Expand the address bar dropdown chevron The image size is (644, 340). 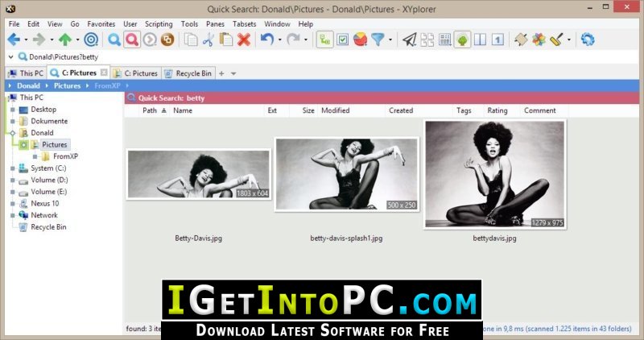pyautogui.click(x=11, y=56)
